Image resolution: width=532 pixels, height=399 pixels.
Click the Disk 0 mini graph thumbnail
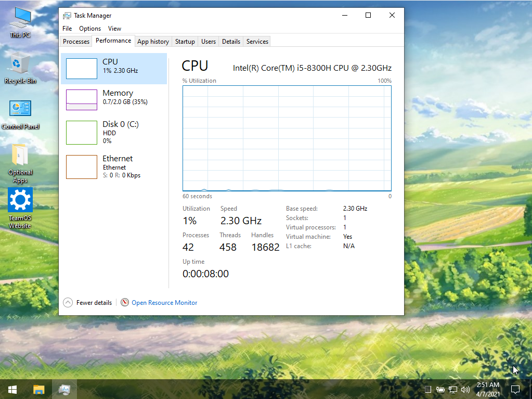pyautogui.click(x=82, y=132)
